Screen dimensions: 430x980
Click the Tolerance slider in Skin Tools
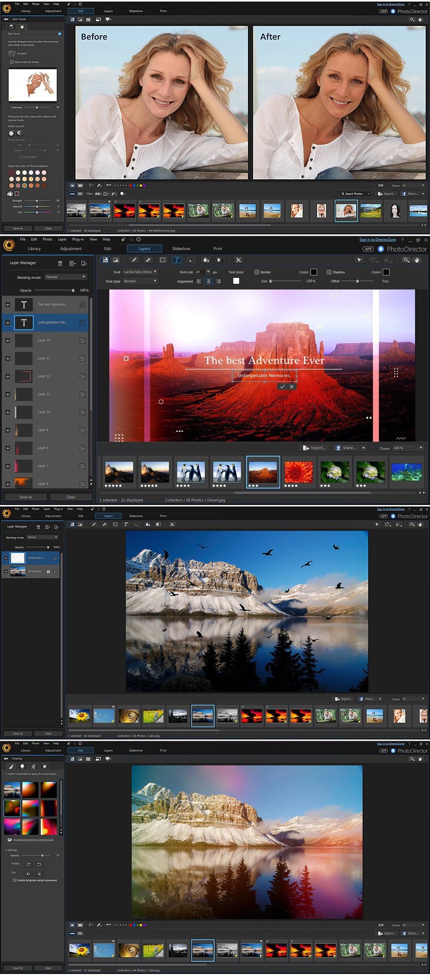(37, 108)
